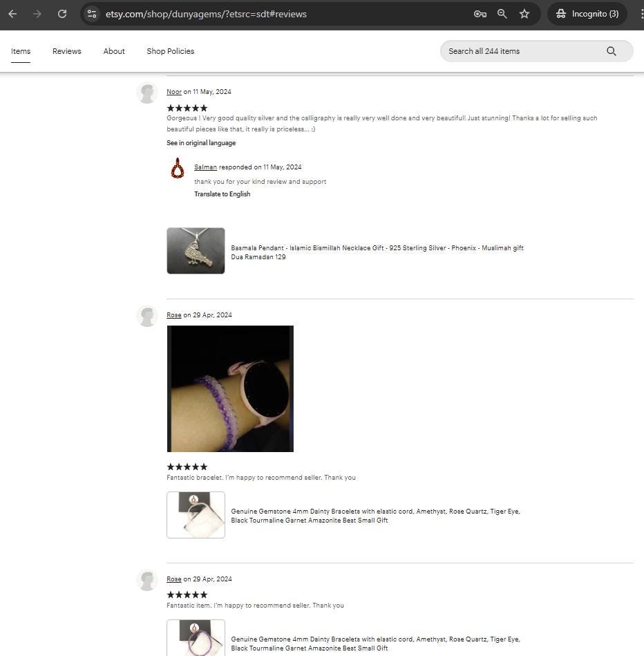Click 'See in original language' link
The height and width of the screenshot is (656, 644).
pyautogui.click(x=201, y=142)
